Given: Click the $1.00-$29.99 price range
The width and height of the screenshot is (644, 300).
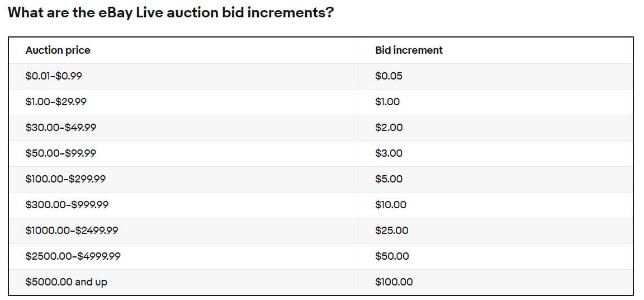Looking at the screenshot, I should pos(56,102).
